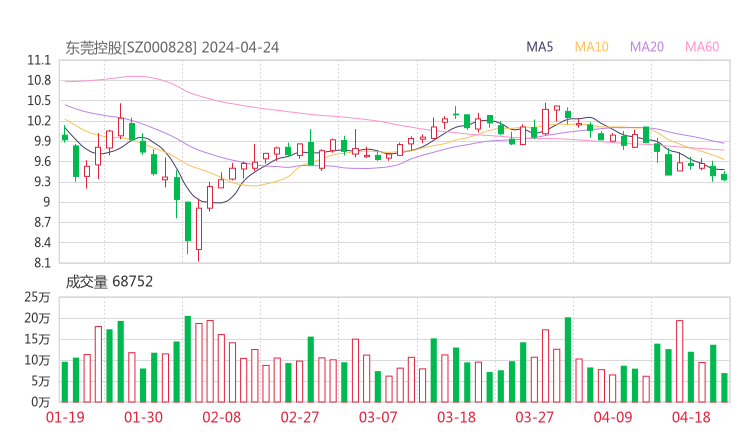Screen dimensions: 740x440
Task: Click the 20万 volume axis label
Action: click(x=37, y=319)
